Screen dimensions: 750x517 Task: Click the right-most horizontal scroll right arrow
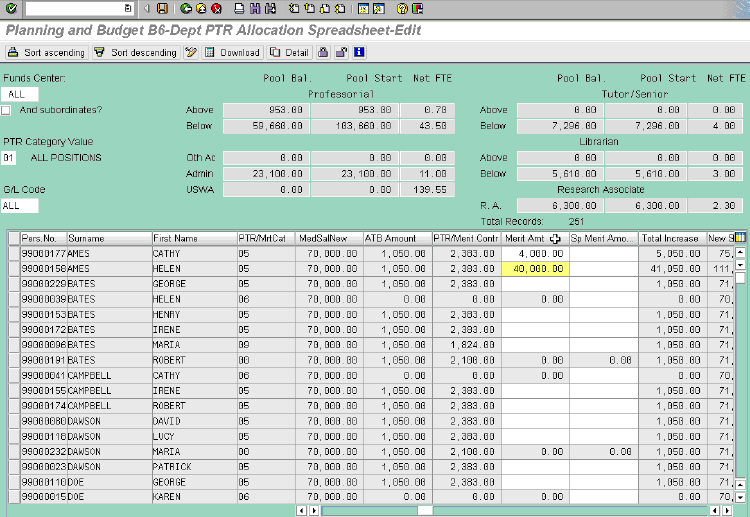pos(727,510)
